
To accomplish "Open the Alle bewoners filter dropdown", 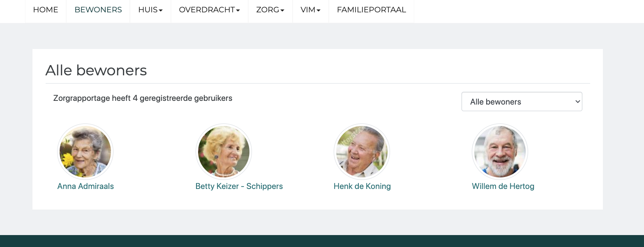I will point(522,102).
